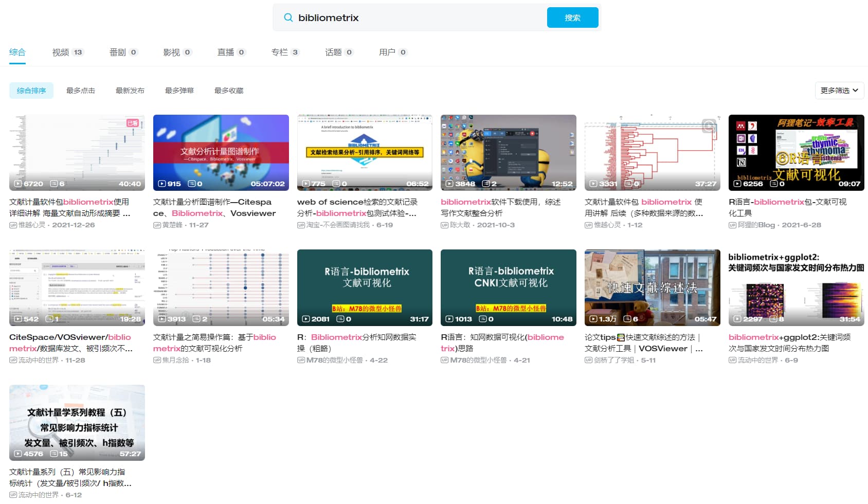The height and width of the screenshot is (504, 868).
Task: Open title 文献计量系列（五）常见影响力指标统计
Action: pos(70,478)
